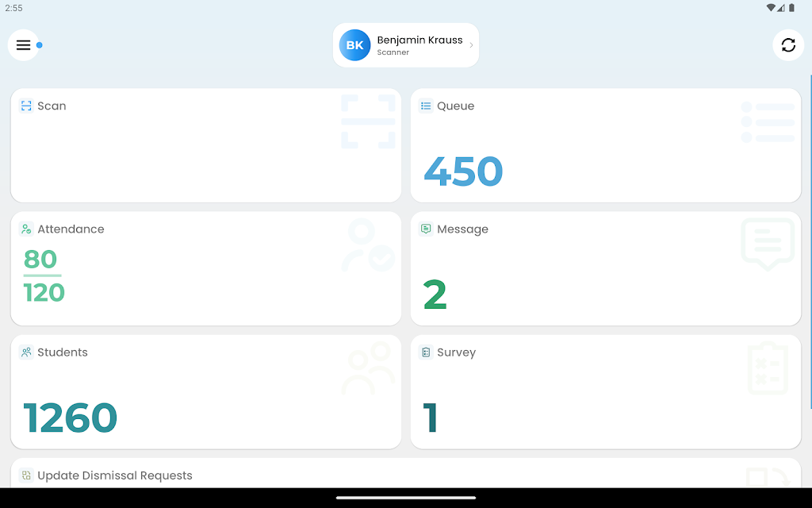Click the large scan frame graphic

point(368,121)
